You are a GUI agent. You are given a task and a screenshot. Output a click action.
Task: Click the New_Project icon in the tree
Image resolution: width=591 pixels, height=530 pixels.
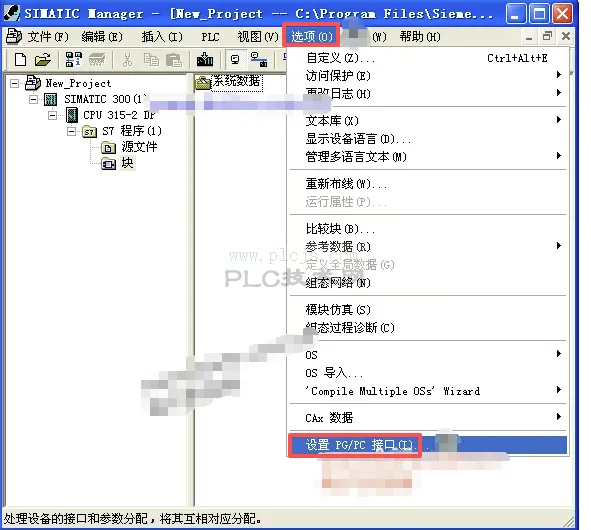[33, 83]
